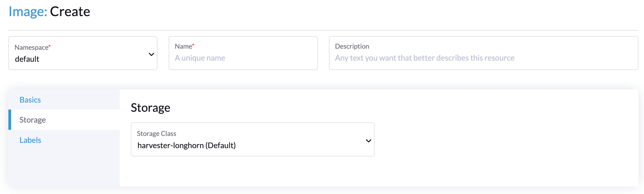
Task: Switch to the Basics tab
Action: [30, 100]
